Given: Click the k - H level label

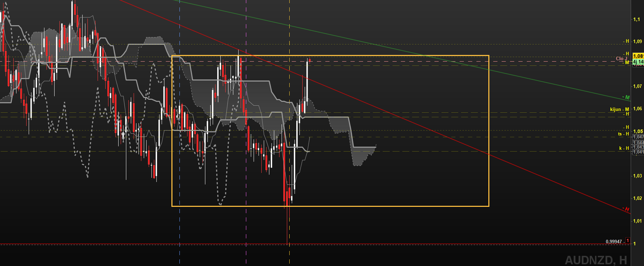Looking at the screenshot, I should pyautogui.click(x=624, y=148).
